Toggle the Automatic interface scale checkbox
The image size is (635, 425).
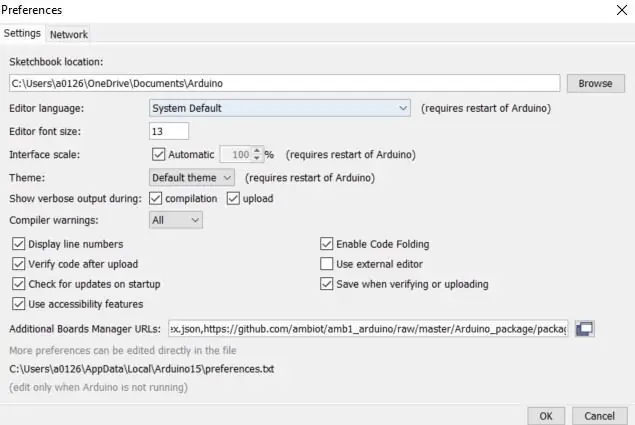tap(158, 154)
